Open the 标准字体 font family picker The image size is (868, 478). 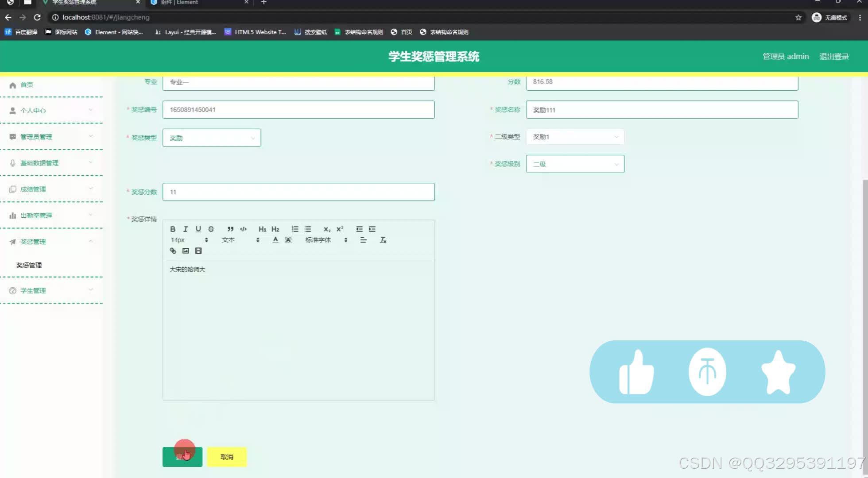[326, 240]
